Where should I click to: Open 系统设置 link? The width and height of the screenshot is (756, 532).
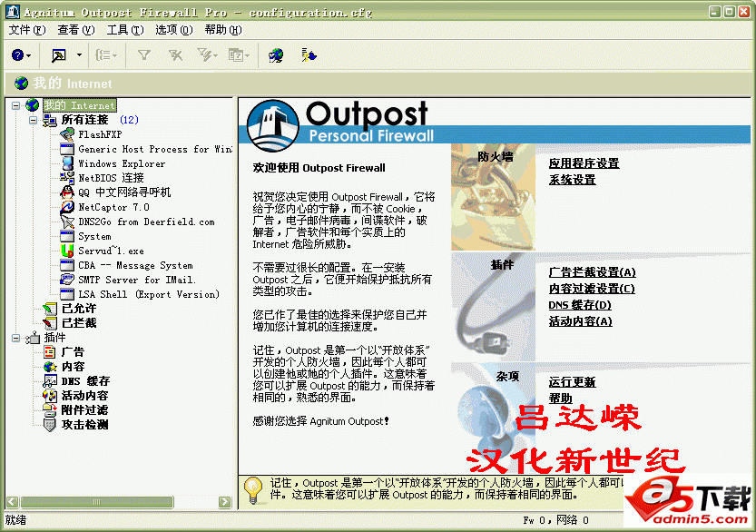573,180
